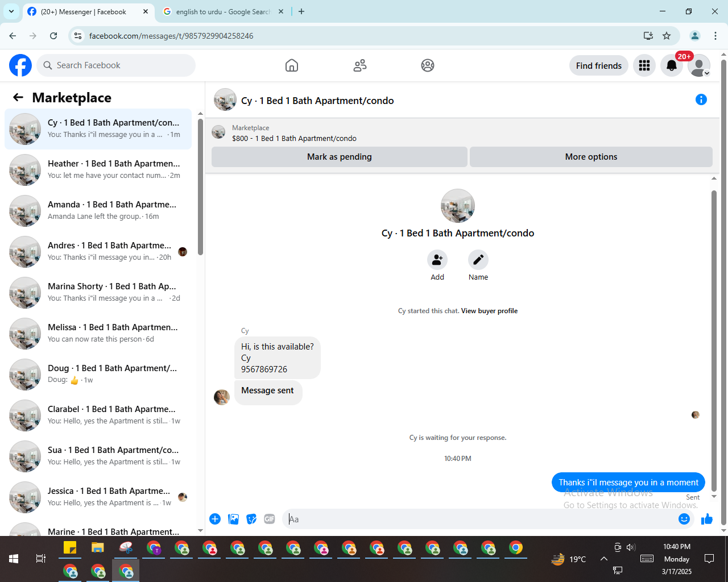Open Sua's apartment conversation
The image size is (728, 582).
click(x=98, y=456)
